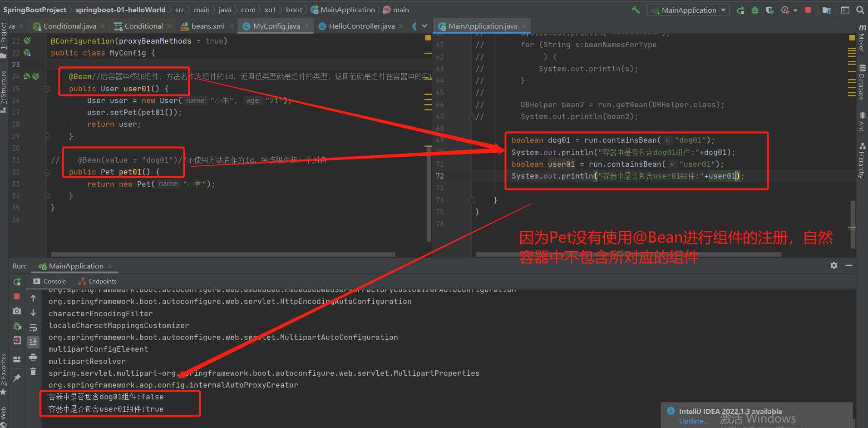Select the HelloController.java editor tab
The width and height of the screenshot is (868, 428).
click(361, 26)
